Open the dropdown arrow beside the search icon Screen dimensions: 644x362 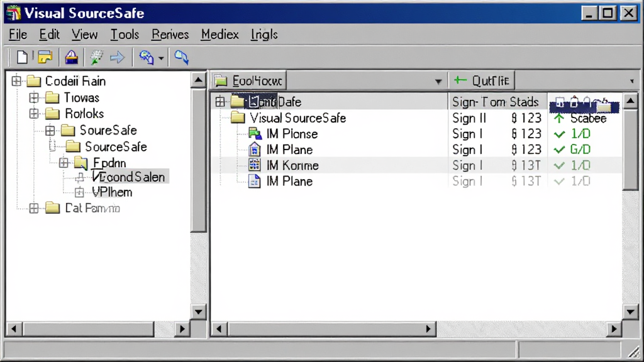click(x=161, y=58)
